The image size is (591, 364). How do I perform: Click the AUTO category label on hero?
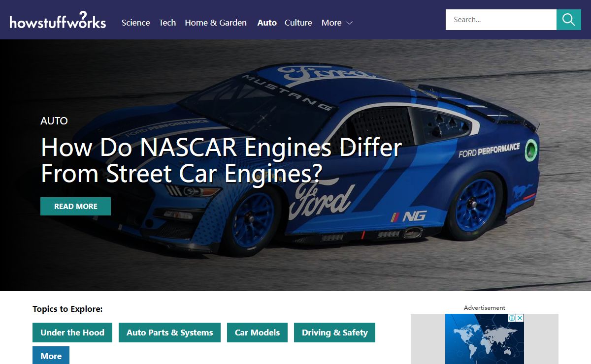54,121
